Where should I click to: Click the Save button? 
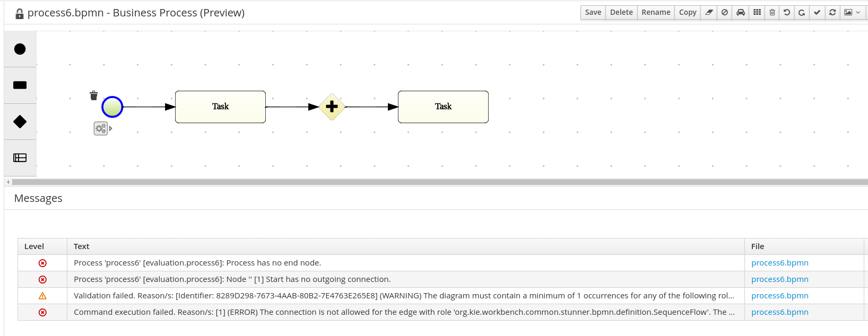(593, 12)
